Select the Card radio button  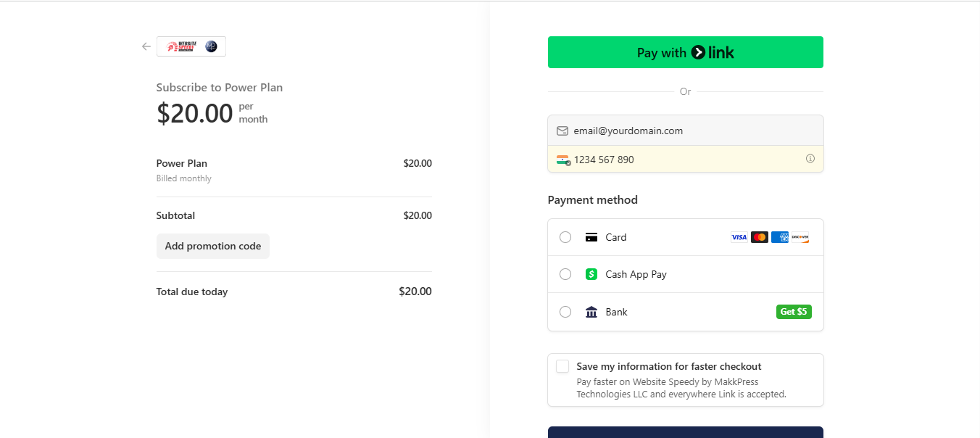[x=565, y=237]
